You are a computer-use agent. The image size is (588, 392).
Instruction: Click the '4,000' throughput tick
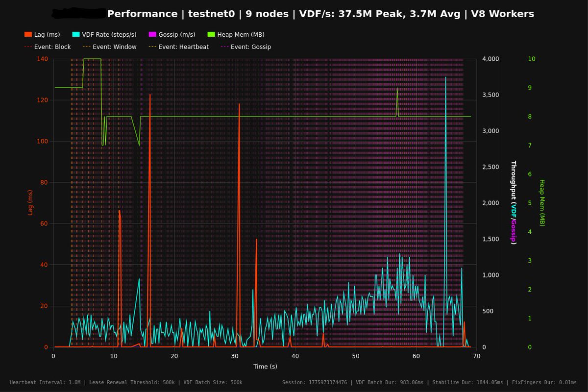(x=491, y=59)
